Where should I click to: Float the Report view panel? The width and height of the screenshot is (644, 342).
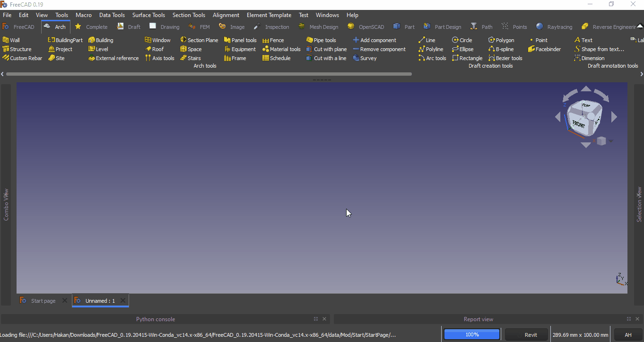pyautogui.click(x=629, y=319)
